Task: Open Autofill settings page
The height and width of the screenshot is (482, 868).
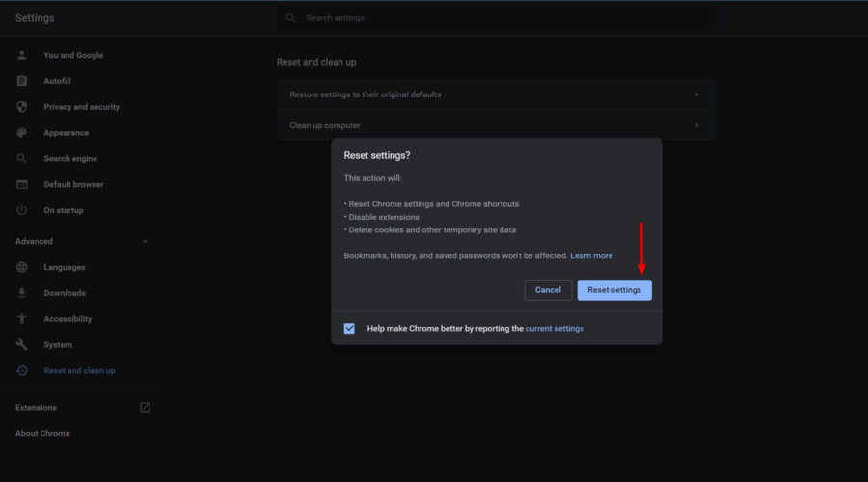Action: [57, 81]
